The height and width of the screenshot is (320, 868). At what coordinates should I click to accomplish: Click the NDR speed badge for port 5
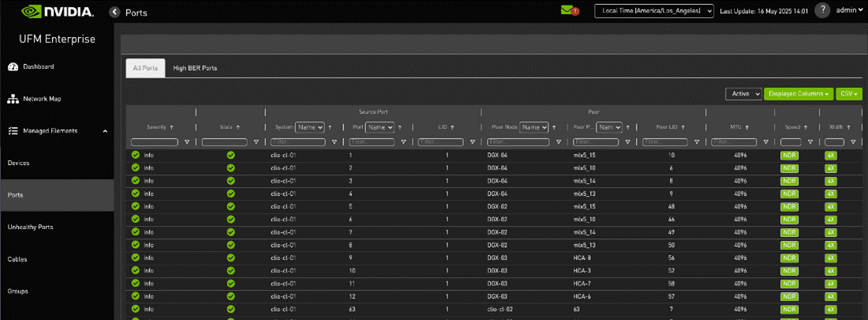point(789,206)
